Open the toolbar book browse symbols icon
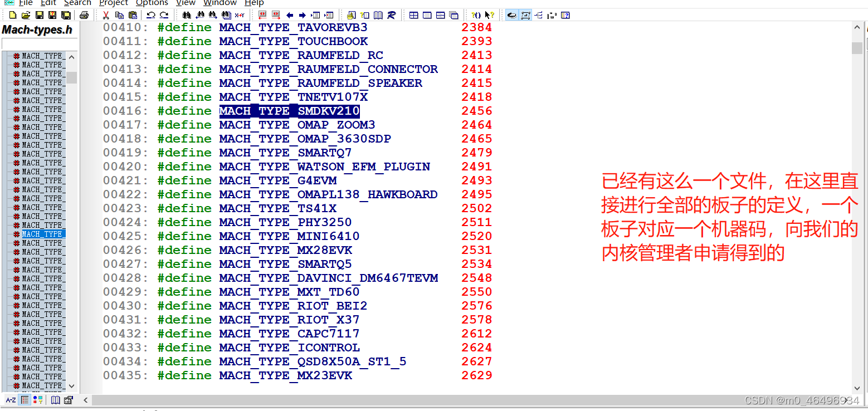The width and height of the screenshot is (868, 411). [378, 15]
